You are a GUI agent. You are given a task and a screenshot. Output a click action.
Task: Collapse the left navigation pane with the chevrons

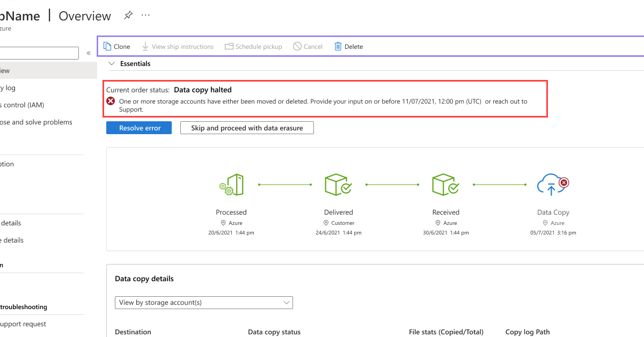pos(88,53)
